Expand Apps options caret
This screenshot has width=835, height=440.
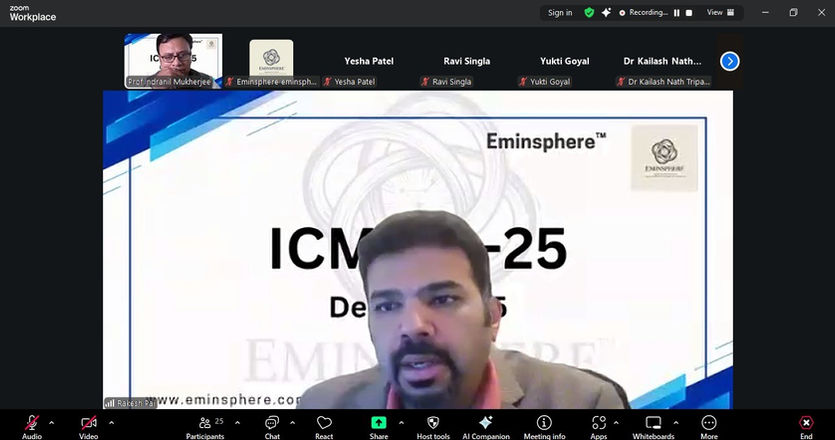[x=616, y=423]
